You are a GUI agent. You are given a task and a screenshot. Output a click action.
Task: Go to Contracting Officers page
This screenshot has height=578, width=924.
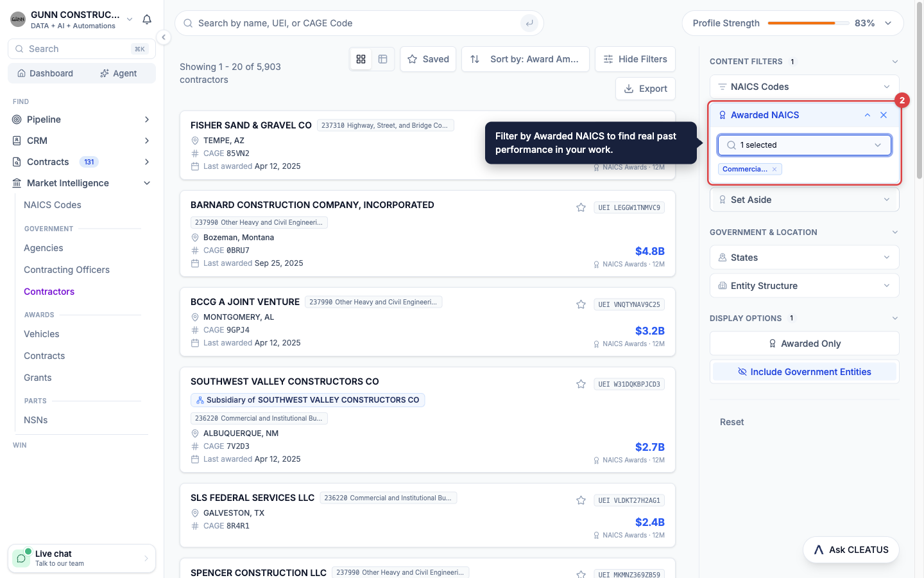tap(67, 270)
